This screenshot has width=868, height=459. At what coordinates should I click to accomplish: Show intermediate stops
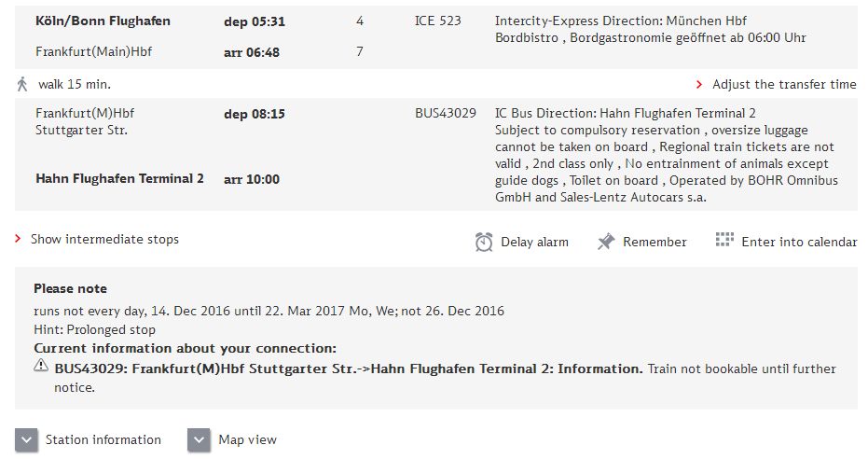[x=104, y=239]
